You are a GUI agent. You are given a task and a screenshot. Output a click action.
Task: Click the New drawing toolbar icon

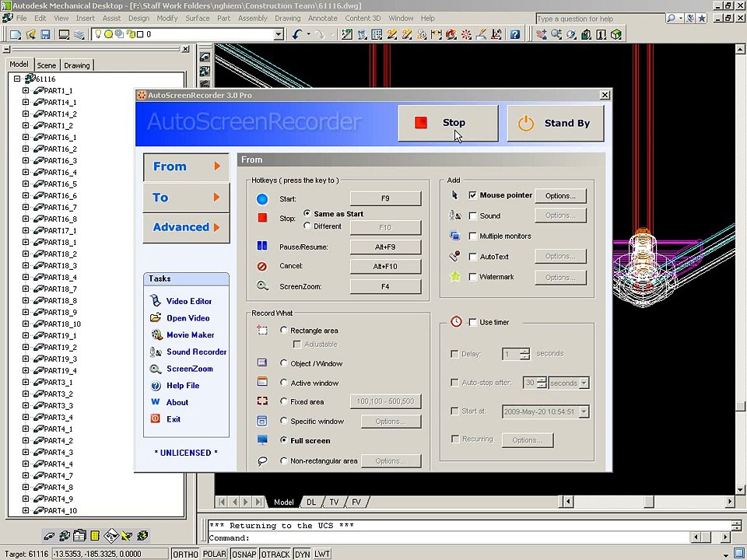pos(16,34)
